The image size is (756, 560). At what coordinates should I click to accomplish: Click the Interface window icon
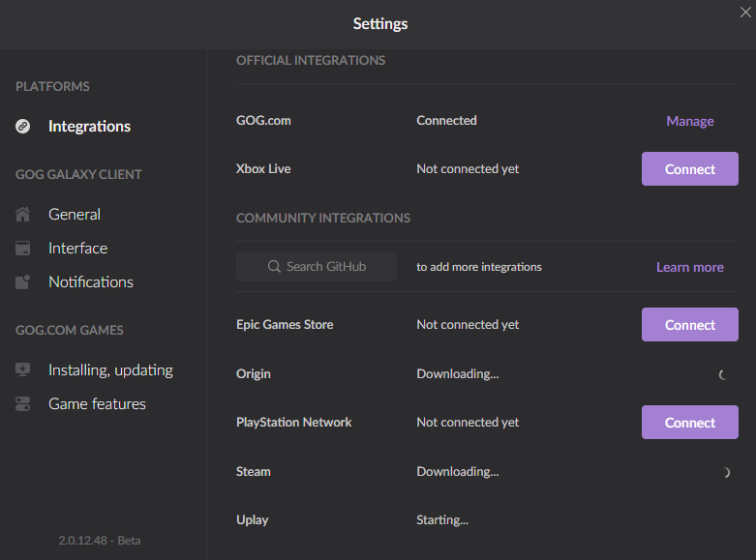click(x=23, y=249)
